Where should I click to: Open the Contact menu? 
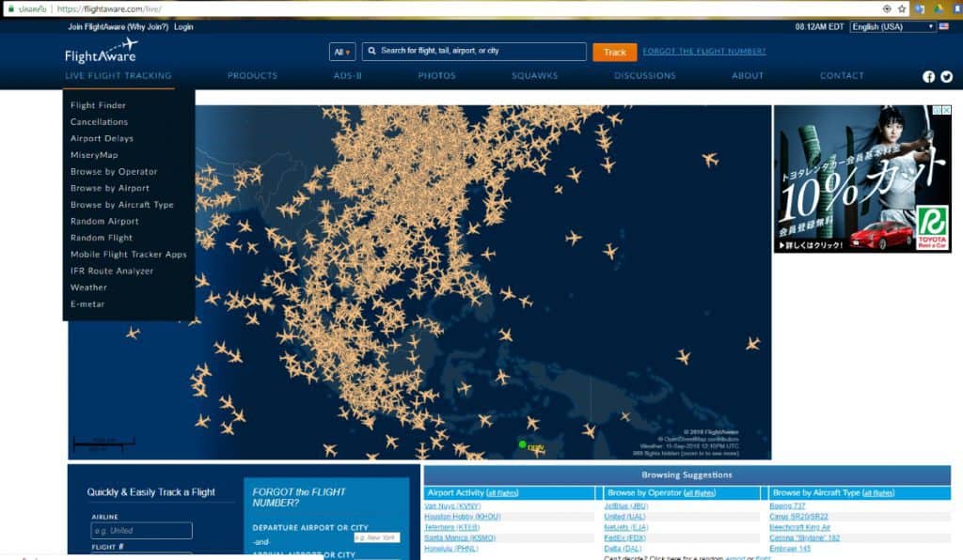842,75
